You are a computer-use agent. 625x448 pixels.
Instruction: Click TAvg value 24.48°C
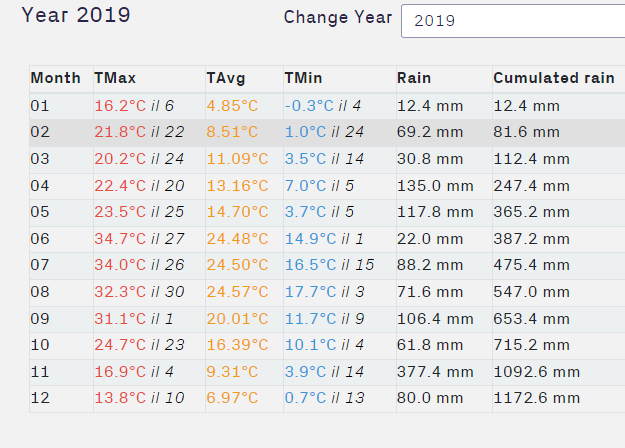click(238, 239)
